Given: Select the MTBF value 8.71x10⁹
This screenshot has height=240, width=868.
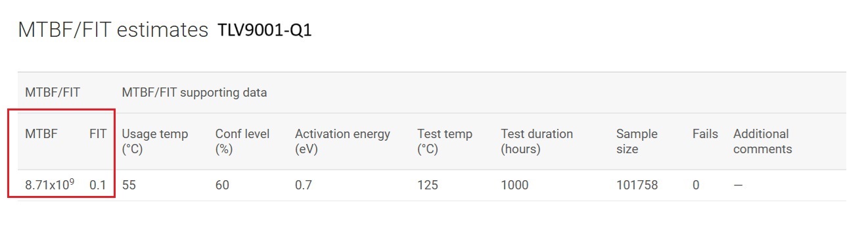Looking at the screenshot, I should coord(50,185).
